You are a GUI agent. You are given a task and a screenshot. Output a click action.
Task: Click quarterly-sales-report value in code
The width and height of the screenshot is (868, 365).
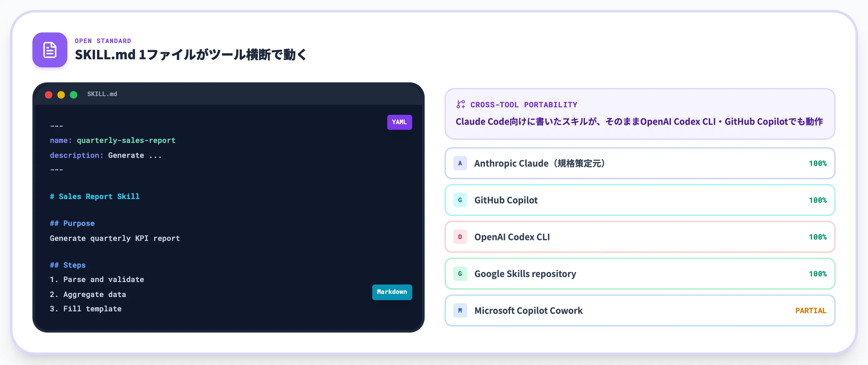tap(126, 140)
